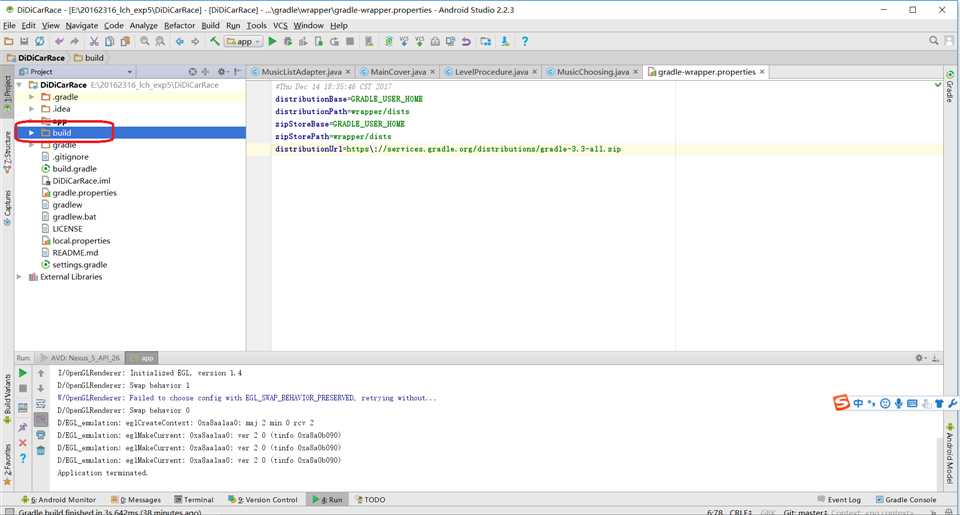Click the Copy toolbar icon

[110, 42]
